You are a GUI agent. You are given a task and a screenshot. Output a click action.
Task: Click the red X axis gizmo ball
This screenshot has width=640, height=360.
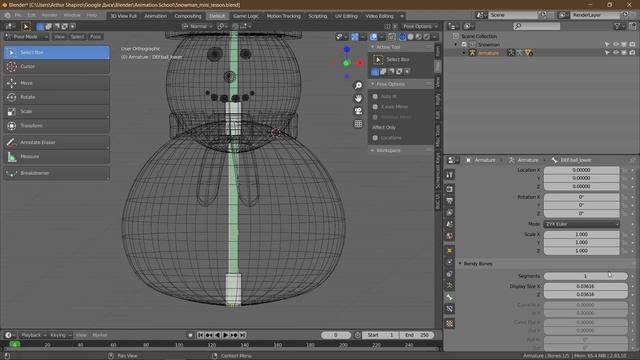tap(360, 63)
